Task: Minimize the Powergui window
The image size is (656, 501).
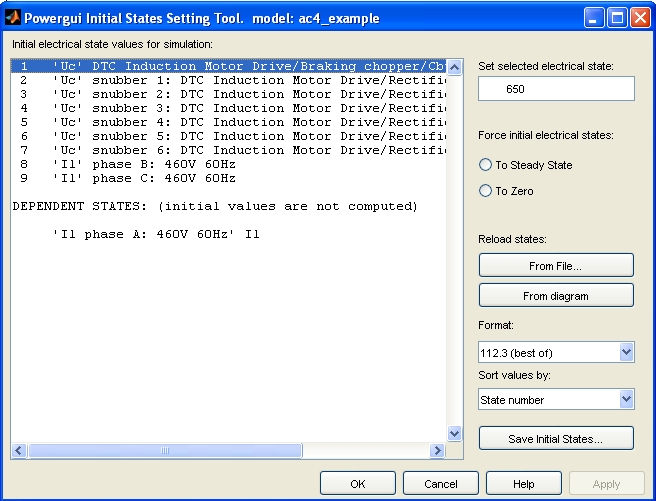Action: click(x=594, y=18)
